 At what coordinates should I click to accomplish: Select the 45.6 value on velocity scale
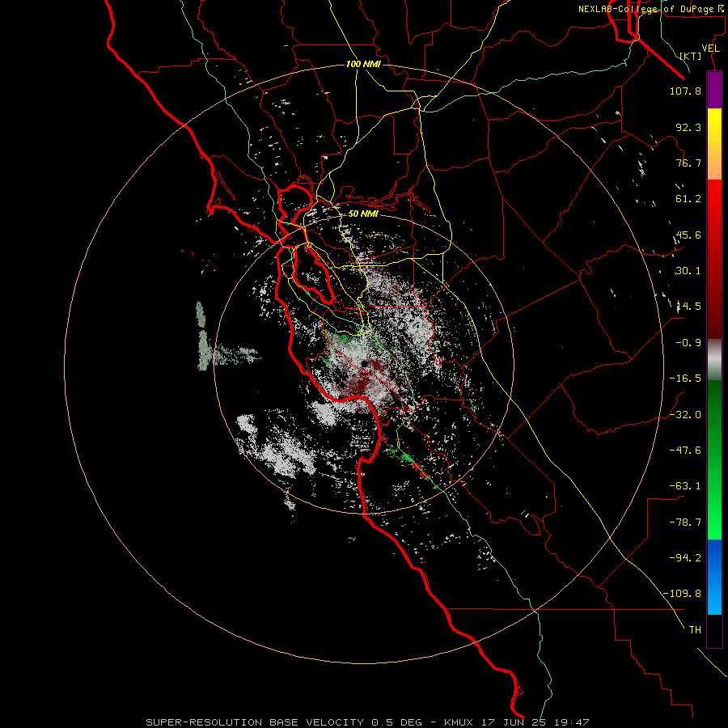click(x=688, y=235)
